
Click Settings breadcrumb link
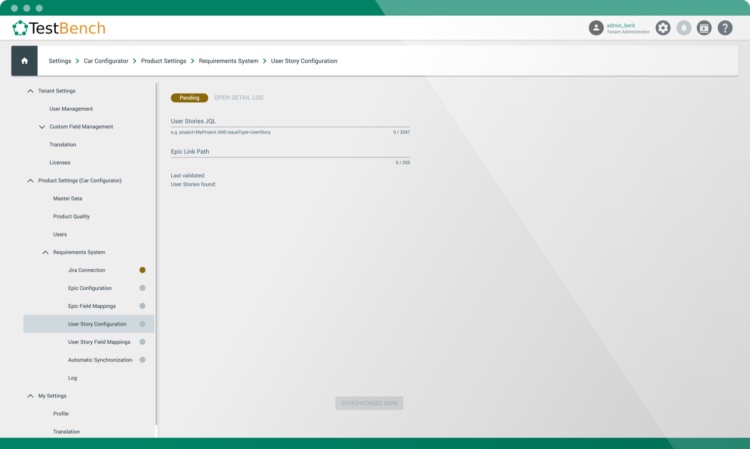60,61
